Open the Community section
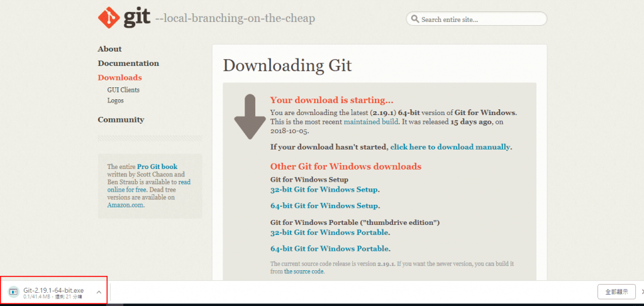This screenshot has height=306, width=644. pyautogui.click(x=121, y=119)
